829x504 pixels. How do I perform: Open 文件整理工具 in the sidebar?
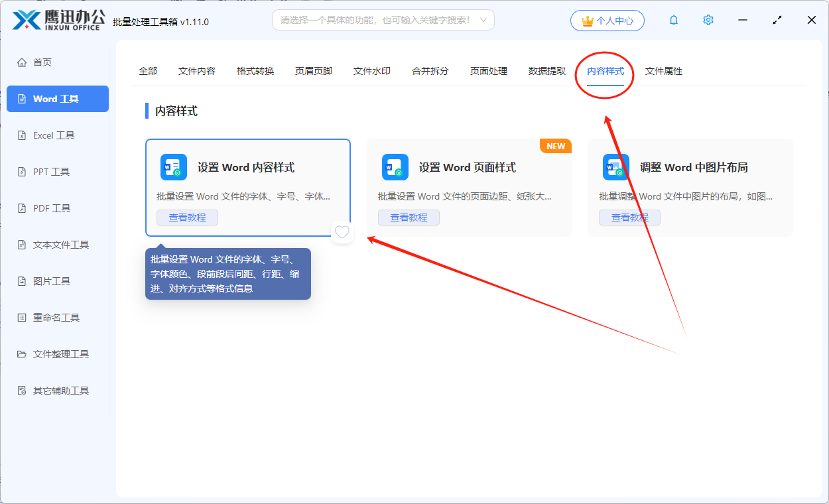pos(58,354)
